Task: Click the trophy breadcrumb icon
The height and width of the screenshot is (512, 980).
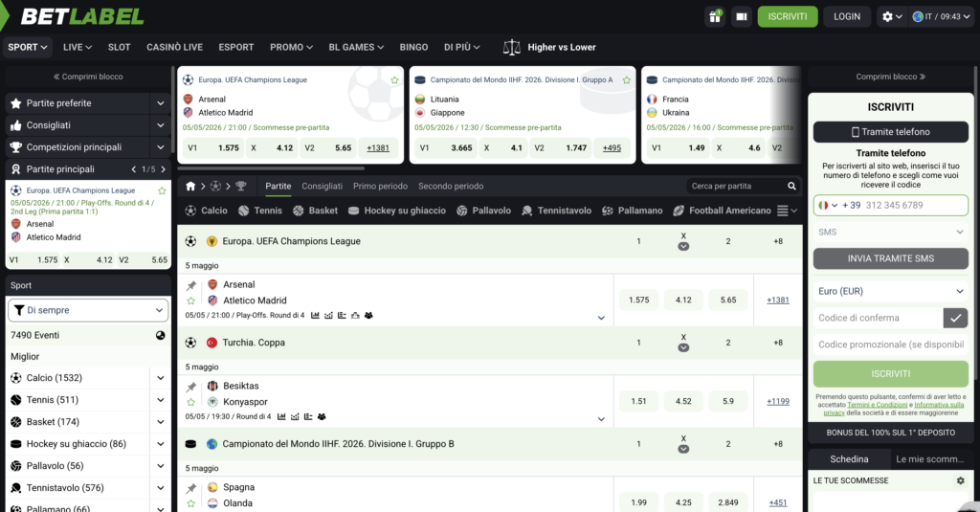Action: point(240,187)
